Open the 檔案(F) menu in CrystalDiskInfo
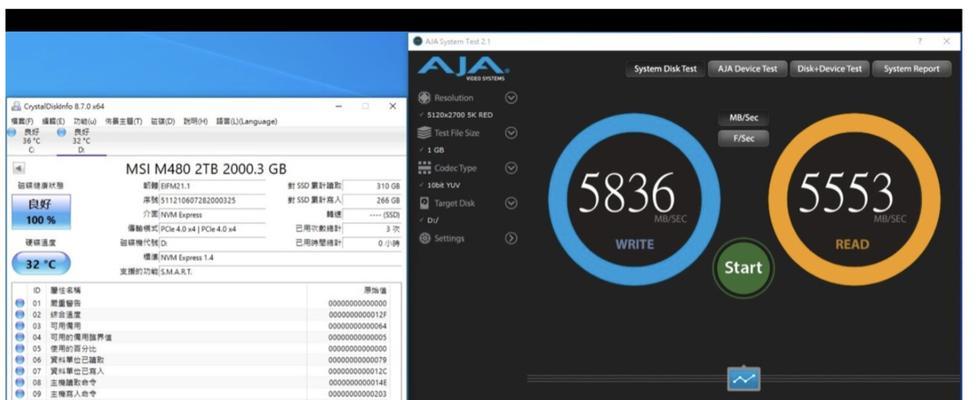The height and width of the screenshot is (400, 978). tap(21, 122)
